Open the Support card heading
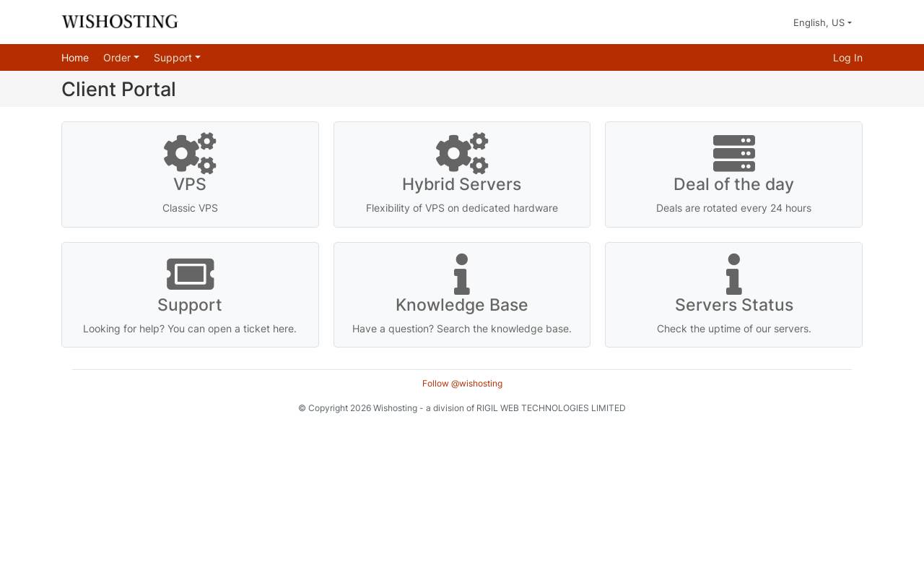924x578 pixels. [190, 305]
